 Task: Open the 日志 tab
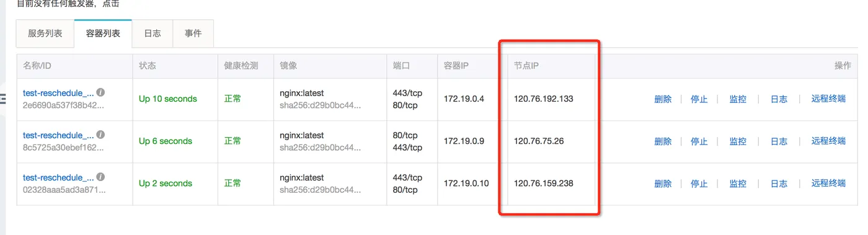[x=153, y=33]
